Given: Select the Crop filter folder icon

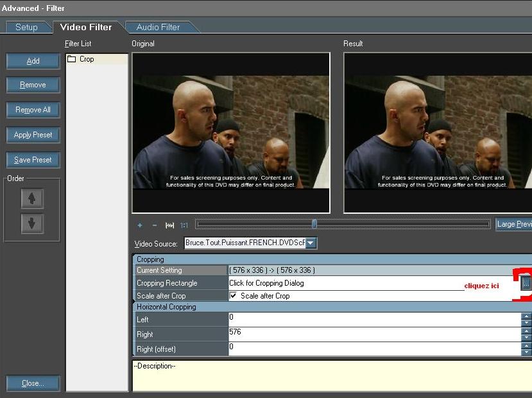Looking at the screenshot, I should point(71,59).
